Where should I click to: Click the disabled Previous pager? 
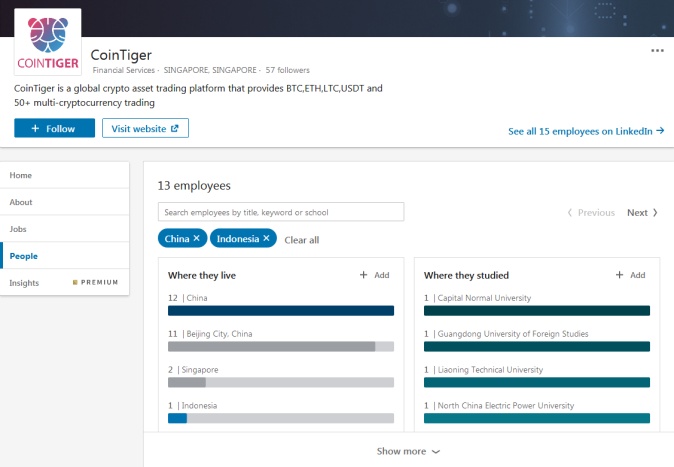pyautogui.click(x=591, y=212)
